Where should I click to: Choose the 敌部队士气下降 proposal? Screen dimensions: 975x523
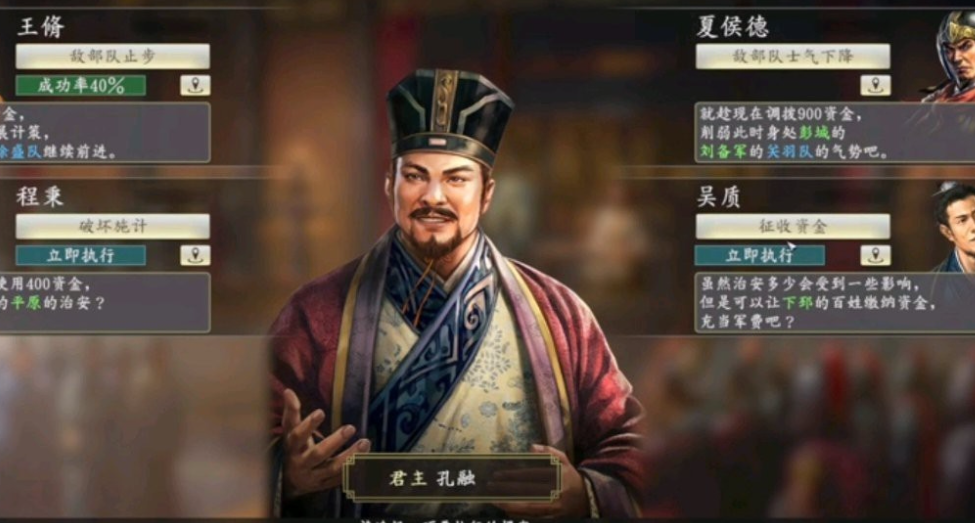[x=793, y=57]
